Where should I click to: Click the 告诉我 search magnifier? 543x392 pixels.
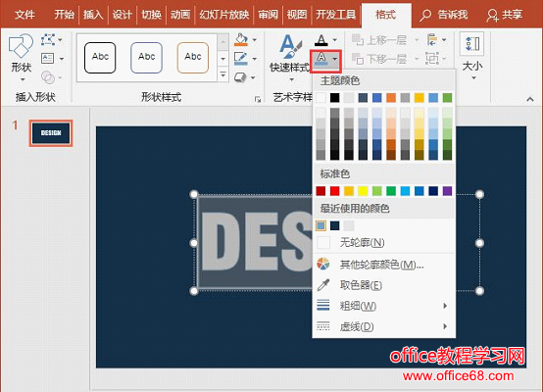425,15
